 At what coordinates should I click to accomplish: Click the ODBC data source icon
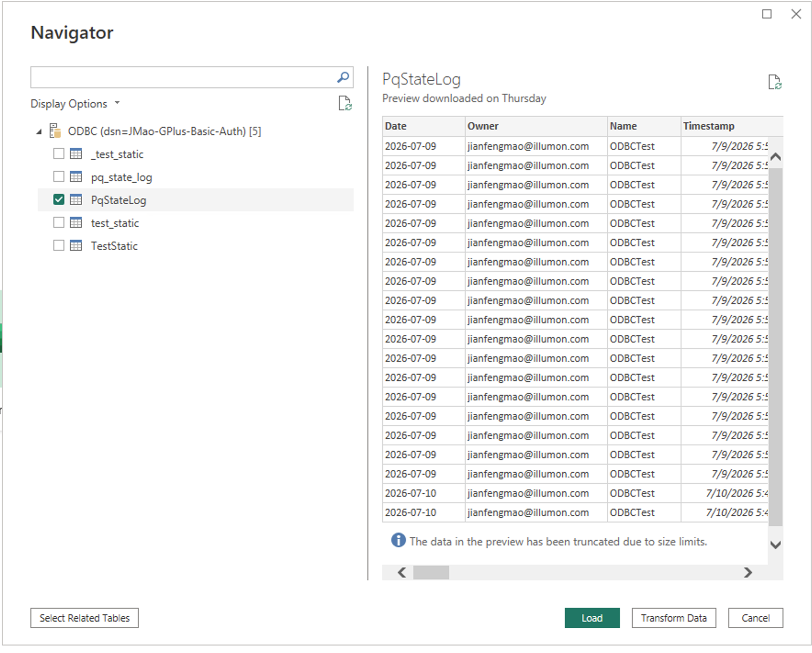point(55,131)
